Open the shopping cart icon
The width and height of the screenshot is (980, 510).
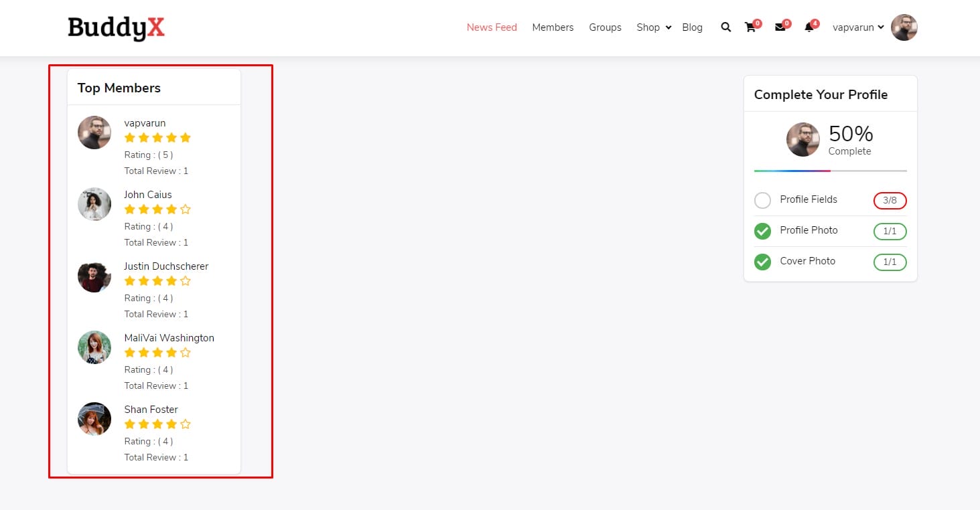pos(750,27)
